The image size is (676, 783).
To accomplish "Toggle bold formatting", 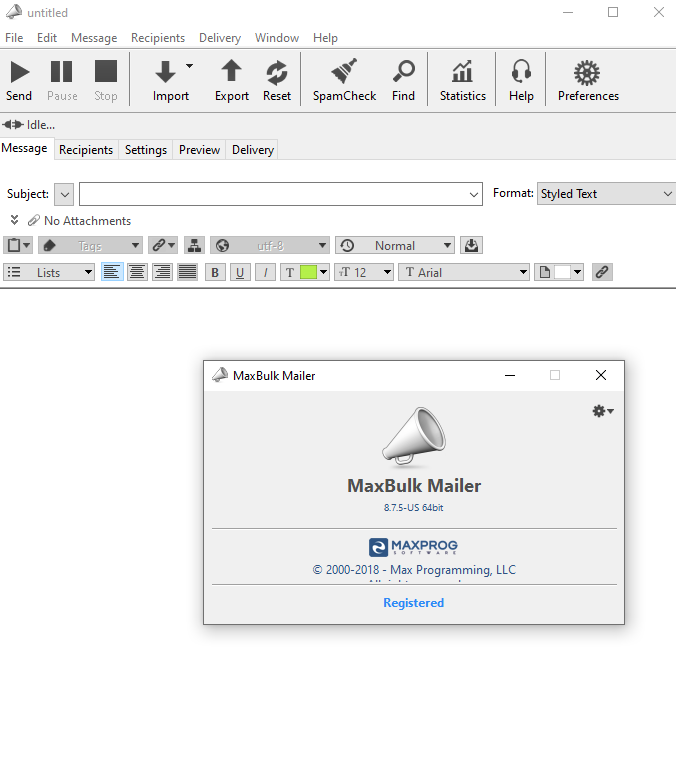I will tap(215, 272).
